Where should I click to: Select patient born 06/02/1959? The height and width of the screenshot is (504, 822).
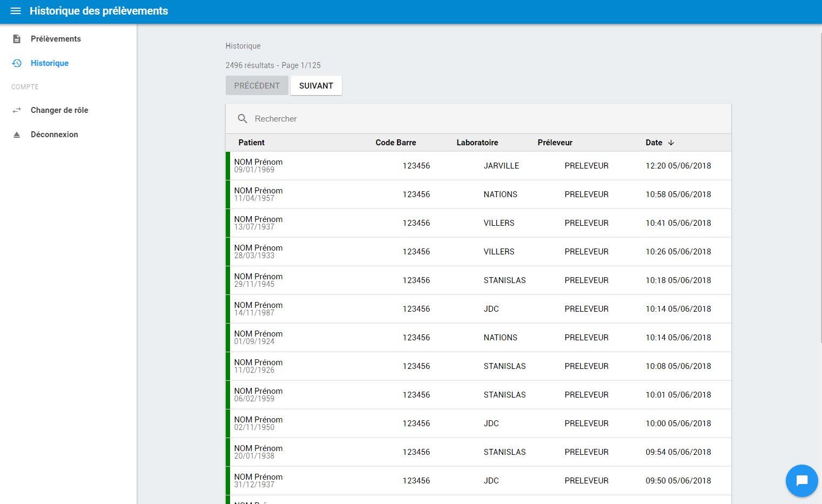[x=479, y=395]
